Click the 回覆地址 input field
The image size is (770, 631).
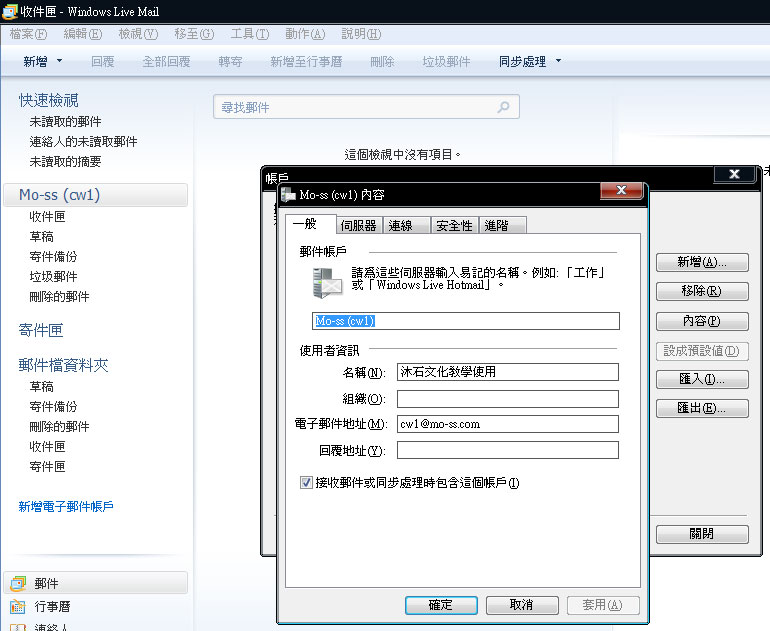[x=508, y=450]
